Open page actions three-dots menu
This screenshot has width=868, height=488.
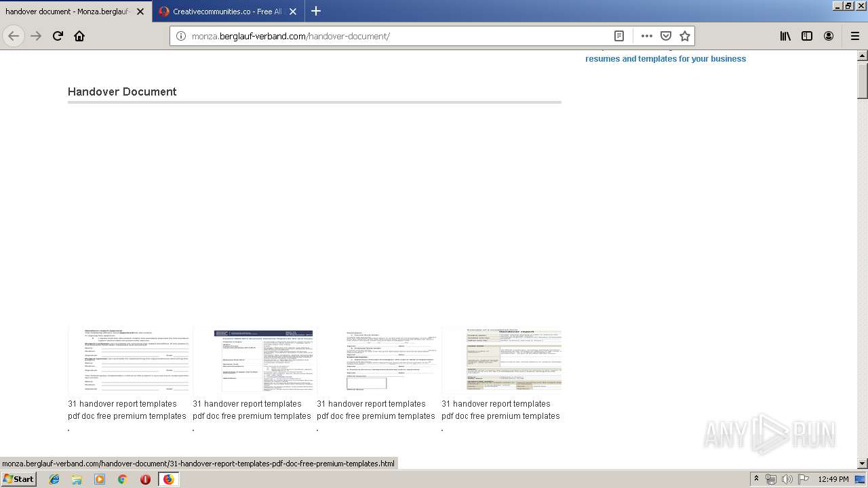(x=646, y=36)
